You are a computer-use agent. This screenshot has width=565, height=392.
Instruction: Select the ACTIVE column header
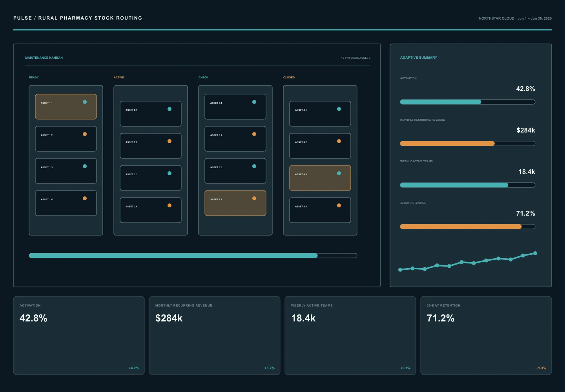[x=119, y=78]
